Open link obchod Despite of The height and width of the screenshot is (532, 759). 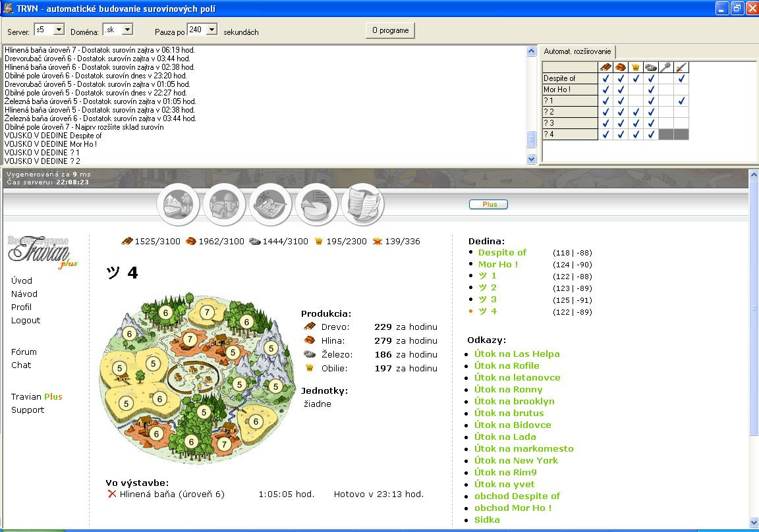[x=517, y=496]
